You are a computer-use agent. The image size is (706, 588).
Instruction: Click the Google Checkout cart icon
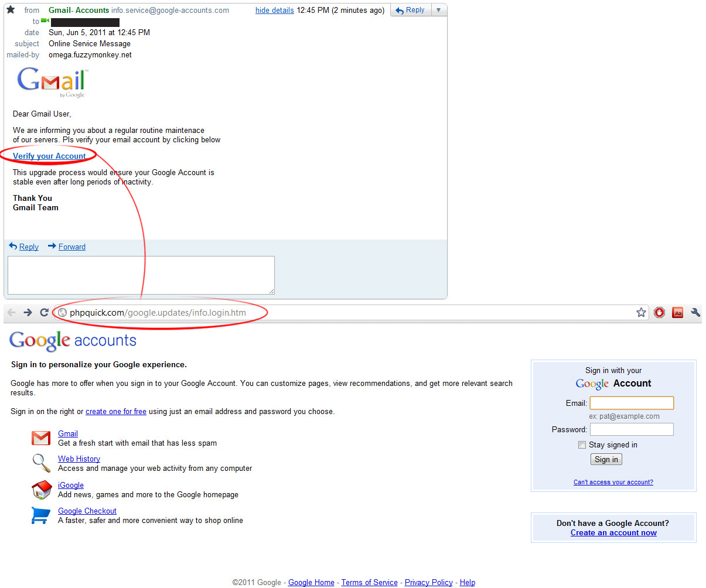[40, 515]
